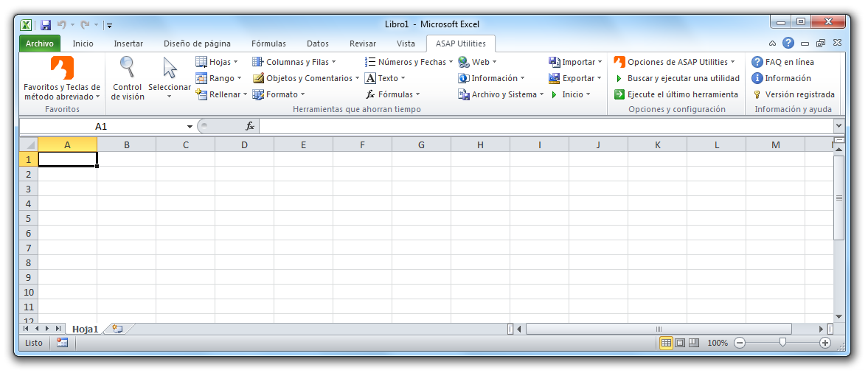868x373 pixels.
Task: Select row 5 header
Action: (29, 218)
